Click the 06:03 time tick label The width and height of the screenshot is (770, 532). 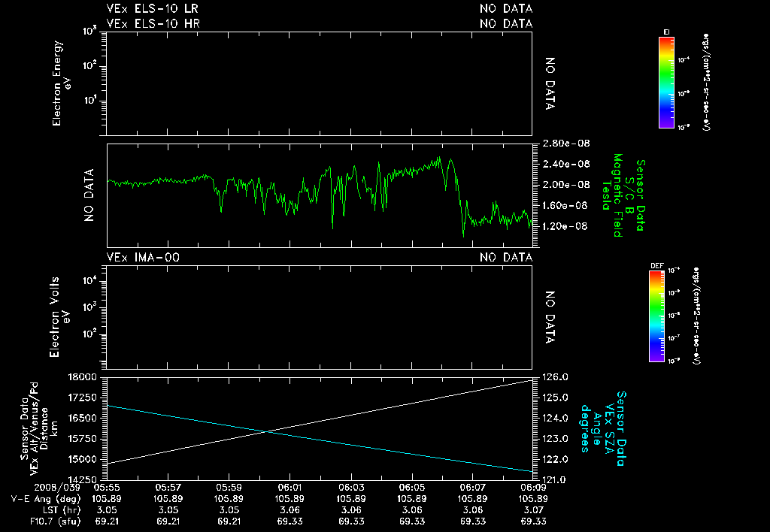point(350,488)
